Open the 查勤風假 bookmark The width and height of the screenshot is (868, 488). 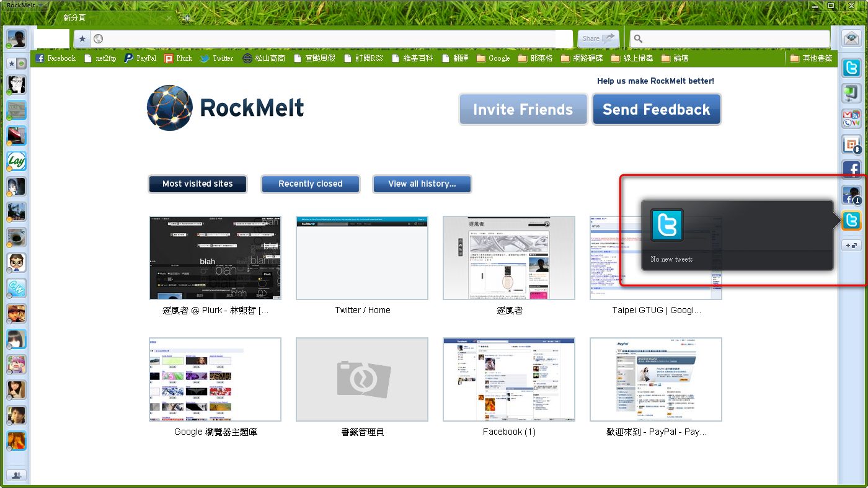314,58
